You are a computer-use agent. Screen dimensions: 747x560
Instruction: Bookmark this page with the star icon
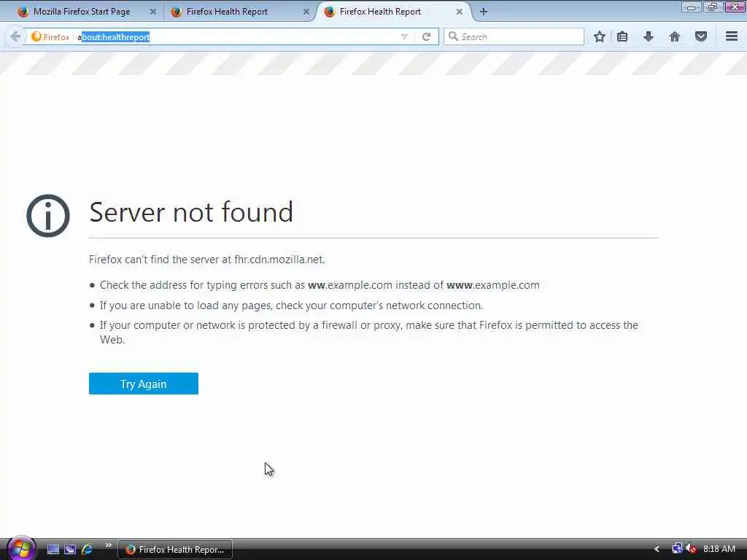tap(600, 36)
